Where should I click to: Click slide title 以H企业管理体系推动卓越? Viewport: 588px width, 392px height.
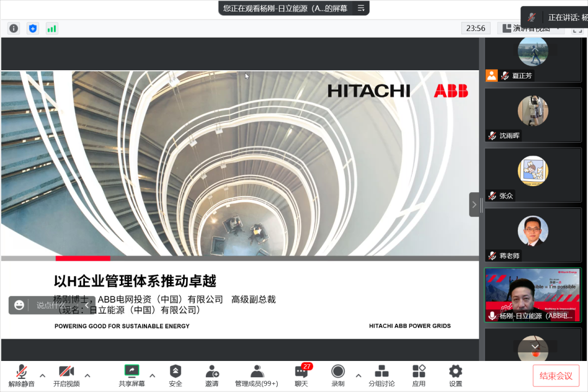(135, 281)
